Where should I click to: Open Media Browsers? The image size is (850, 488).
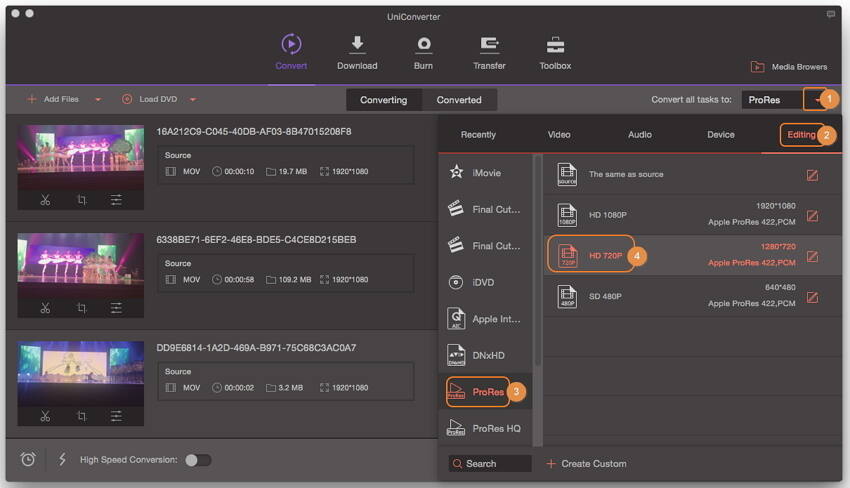[789, 67]
